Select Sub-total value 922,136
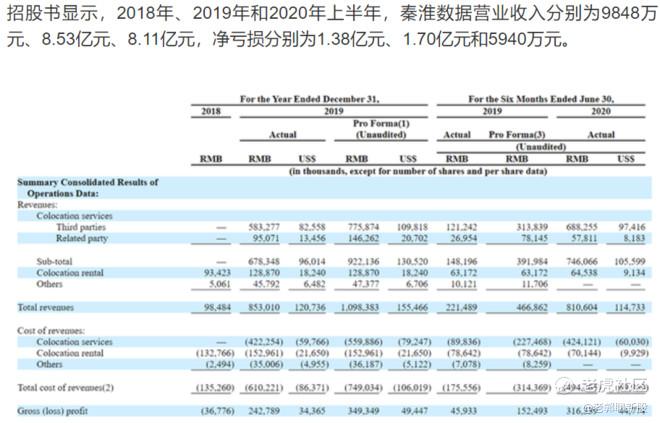660x423 pixels. (x=363, y=261)
